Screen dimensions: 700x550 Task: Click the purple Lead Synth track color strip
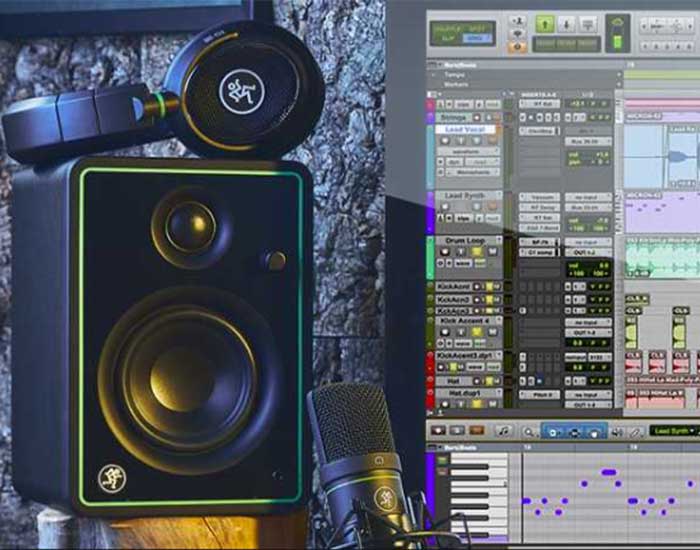click(x=431, y=212)
